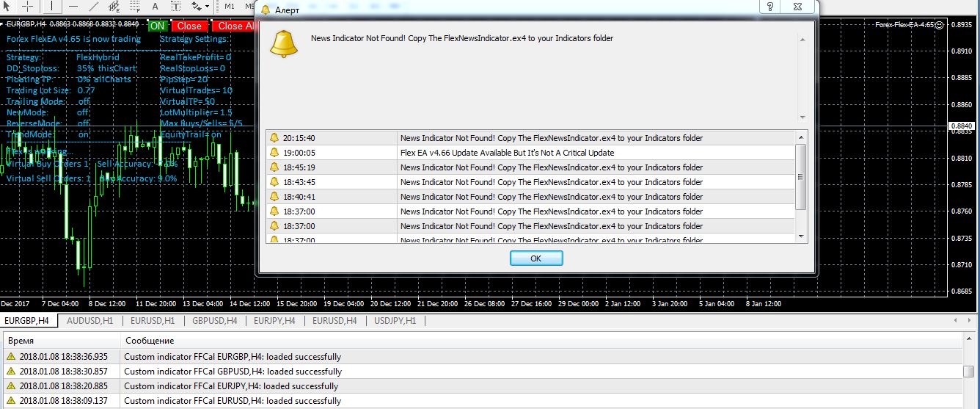
Task: Select the text label tool
Action: click(x=176, y=6)
